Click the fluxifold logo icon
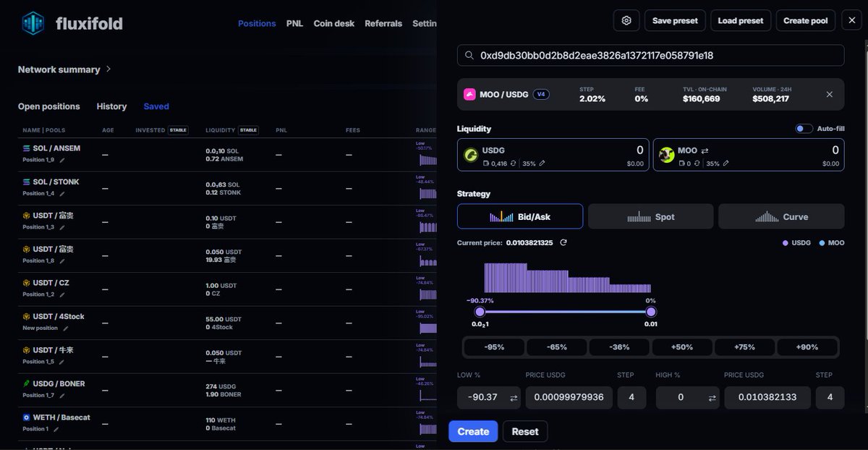Viewport: 868px width, 450px height. pyautogui.click(x=33, y=23)
